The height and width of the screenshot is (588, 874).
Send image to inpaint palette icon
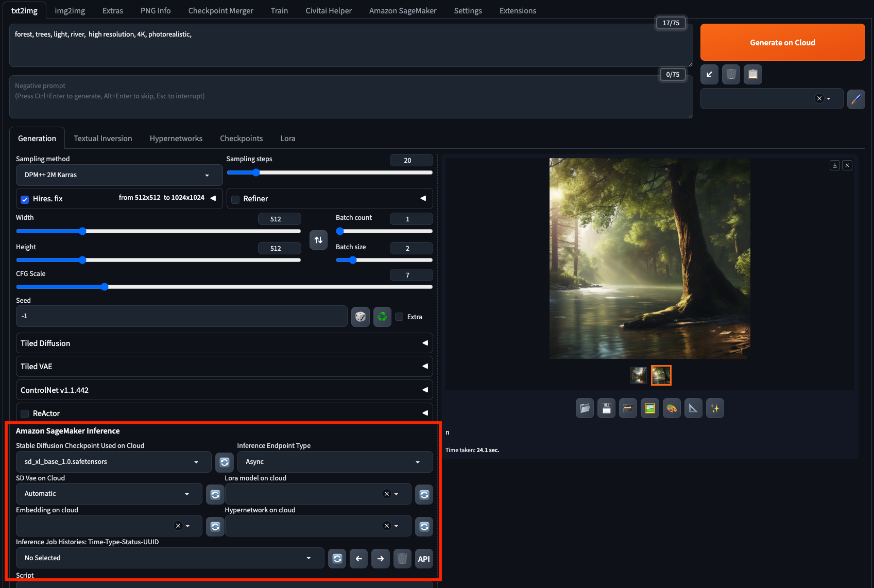[x=672, y=408]
